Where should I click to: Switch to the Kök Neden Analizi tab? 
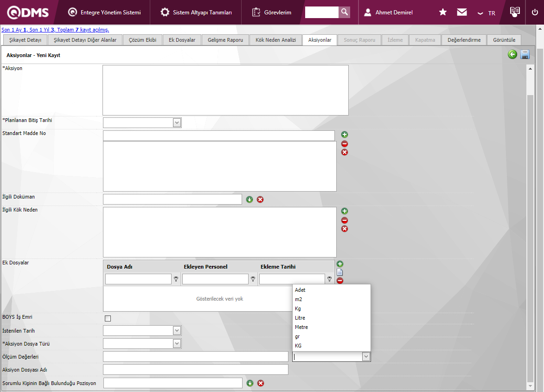pyautogui.click(x=275, y=40)
